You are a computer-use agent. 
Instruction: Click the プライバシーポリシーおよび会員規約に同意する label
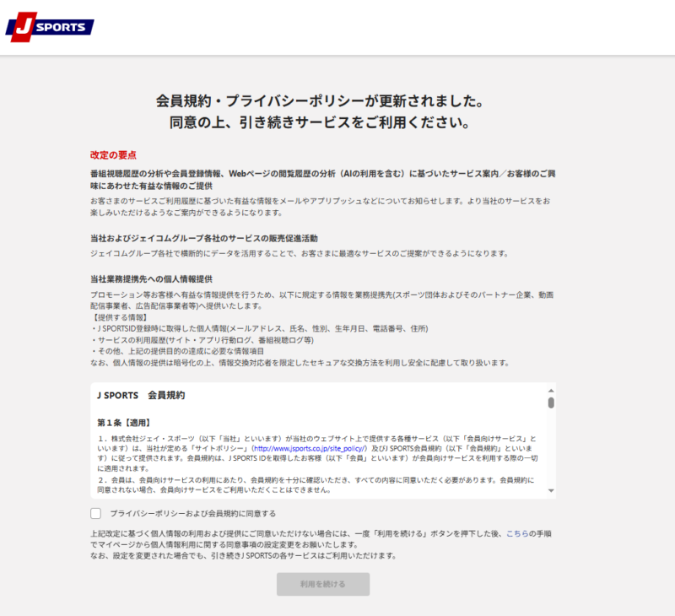tap(193, 514)
